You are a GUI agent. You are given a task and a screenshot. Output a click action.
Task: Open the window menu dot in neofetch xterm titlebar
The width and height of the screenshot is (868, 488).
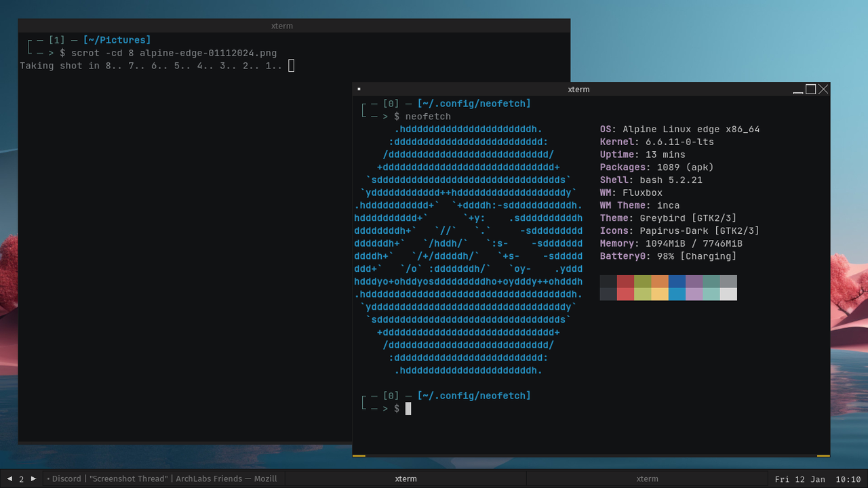coord(359,89)
